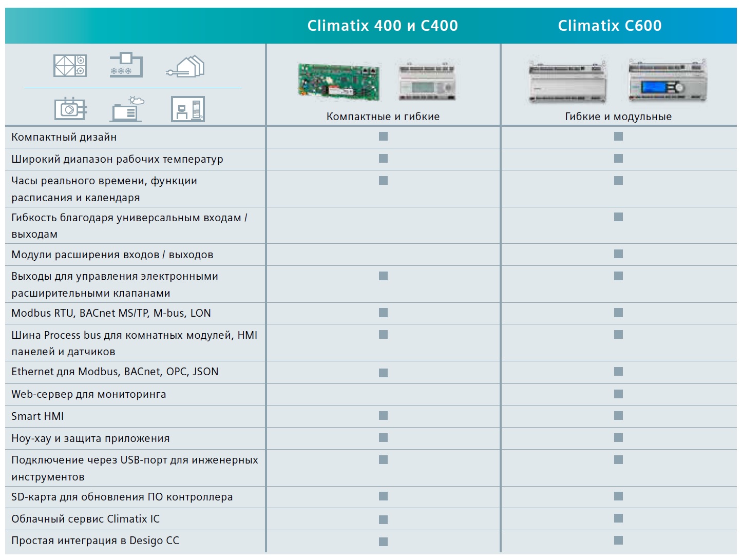Image resolution: width=742 pixels, height=560 pixels.
Task: Select the caption 'Гибкие и модульные'
Action: click(618, 117)
